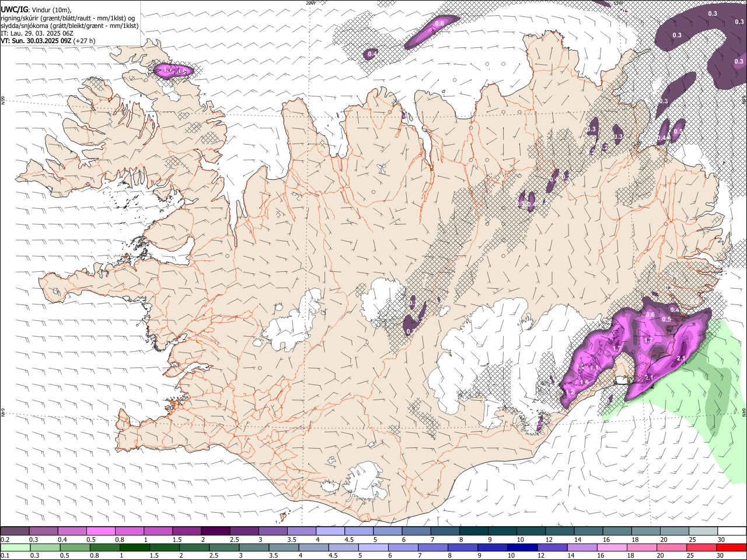
Task: Select lower legend swatch starting at 3
Action: 254,547
